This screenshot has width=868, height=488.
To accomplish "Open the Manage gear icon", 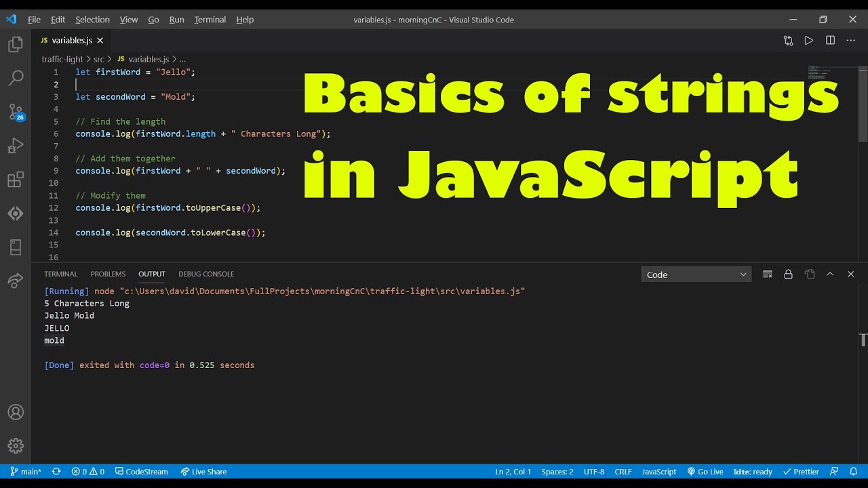I will coord(16,446).
